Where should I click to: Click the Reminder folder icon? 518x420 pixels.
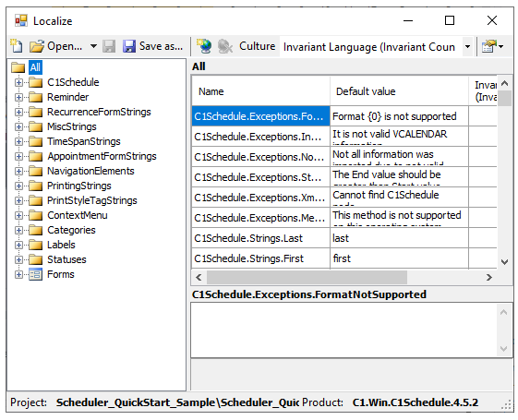(36, 97)
